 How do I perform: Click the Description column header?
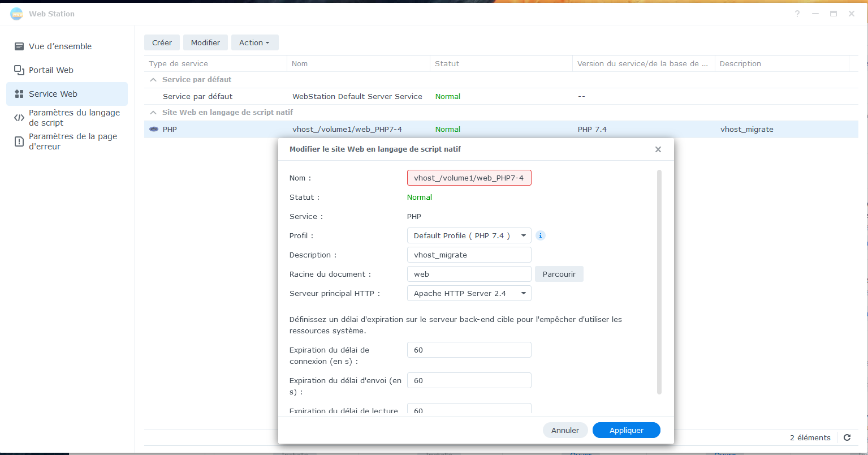pyautogui.click(x=782, y=63)
